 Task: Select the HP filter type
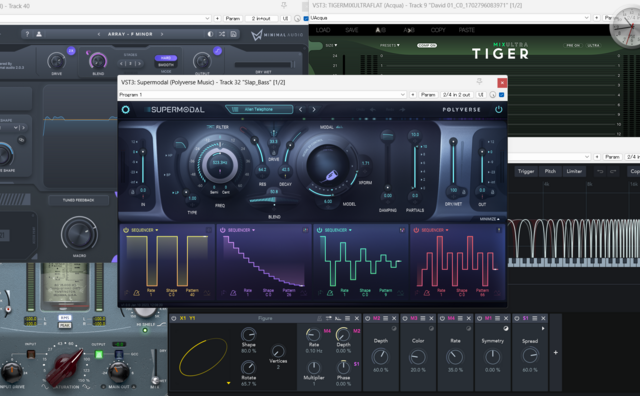169,156
